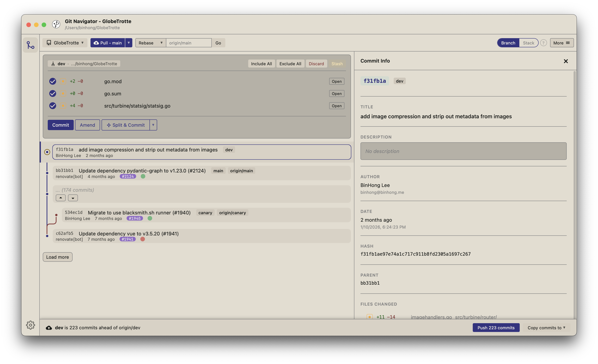The image size is (598, 364).
Task: Open the Split & Commit dropdown arrow
Action: point(153,125)
